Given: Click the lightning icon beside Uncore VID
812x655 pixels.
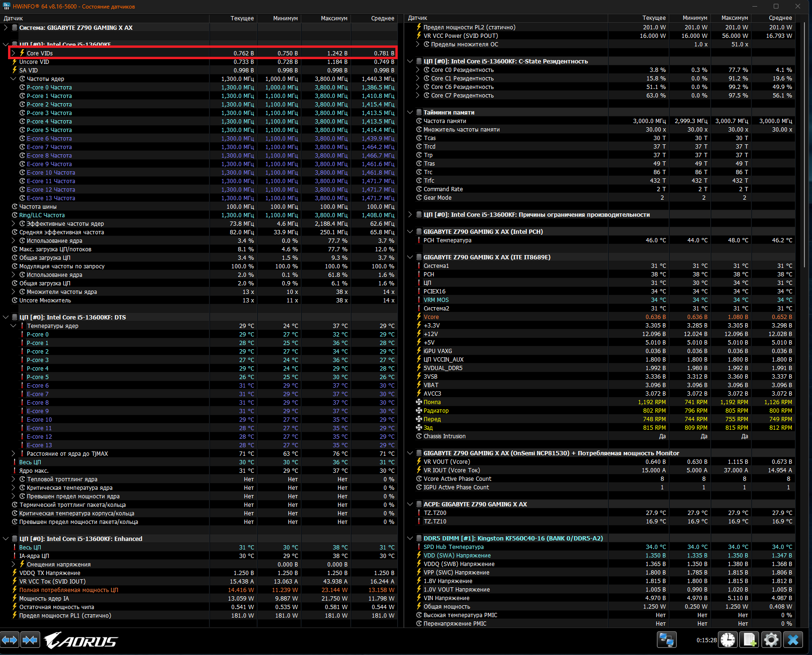Looking at the screenshot, I should 15,62.
